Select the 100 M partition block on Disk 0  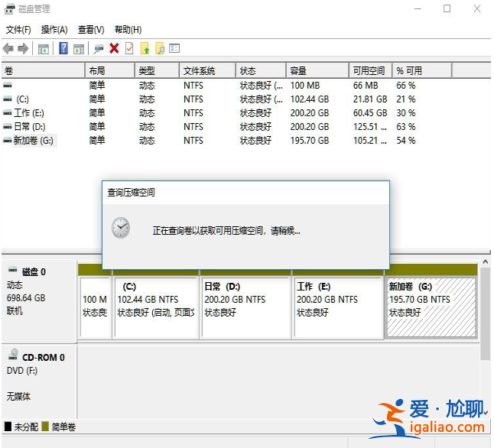pyautogui.click(x=96, y=307)
